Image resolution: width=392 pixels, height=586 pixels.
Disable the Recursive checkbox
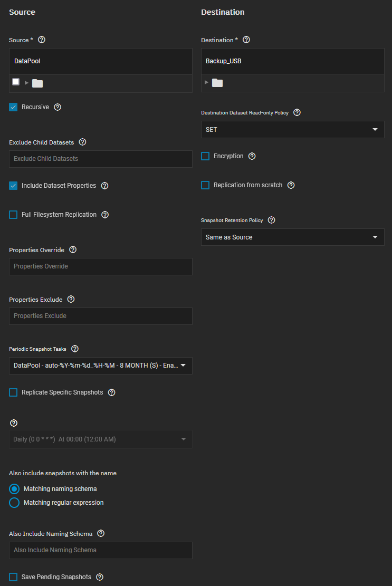pyautogui.click(x=14, y=107)
